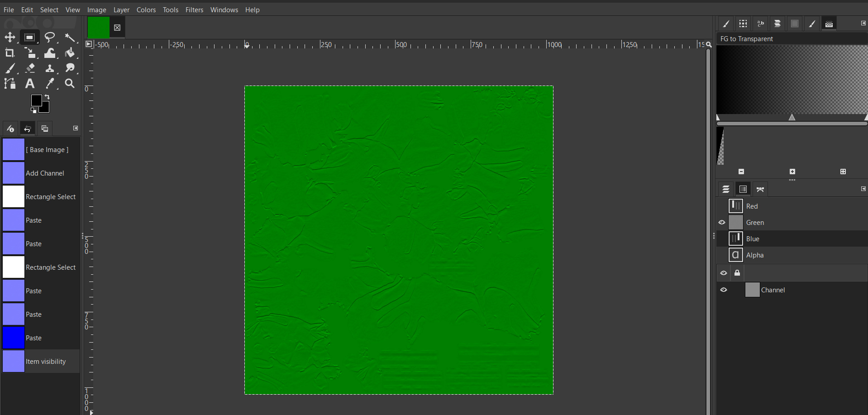This screenshot has height=415, width=868.
Task: Activate the Color Picker eyedropper tool
Action: click(x=50, y=83)
